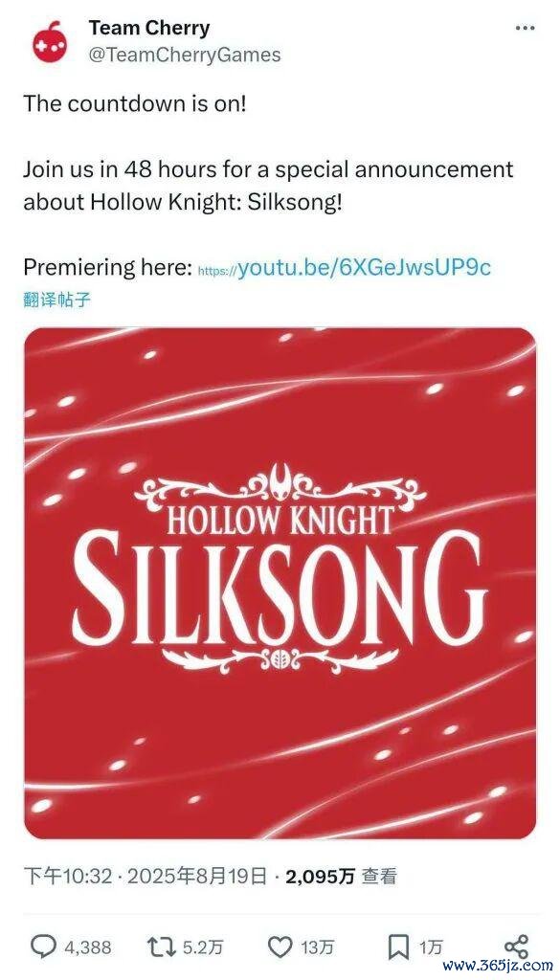Click the 下午10:32 timestamp
The width and height of the screenshot is (560, 980).
[x=68, y=877]
